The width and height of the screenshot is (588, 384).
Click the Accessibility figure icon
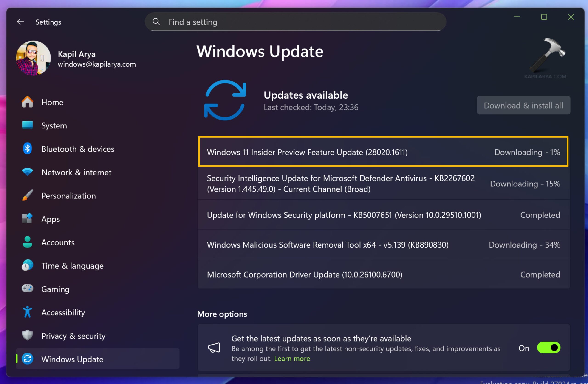click(27, 312)
